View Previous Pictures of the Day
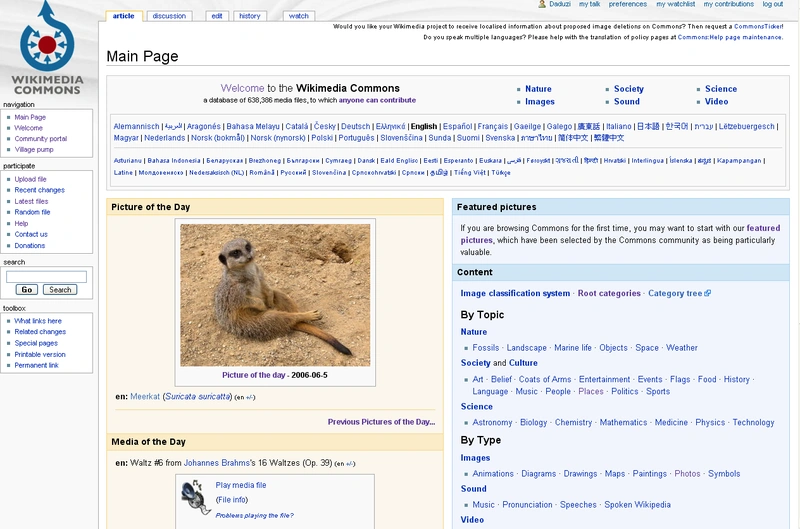 [x=381, y=422]
